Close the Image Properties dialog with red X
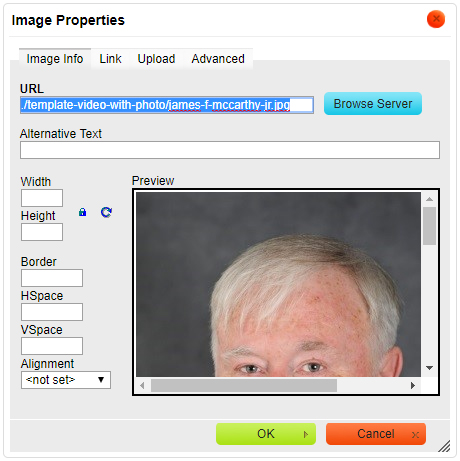Image resolution: width=460 pixels, height=461 pixels. (436, 19)
